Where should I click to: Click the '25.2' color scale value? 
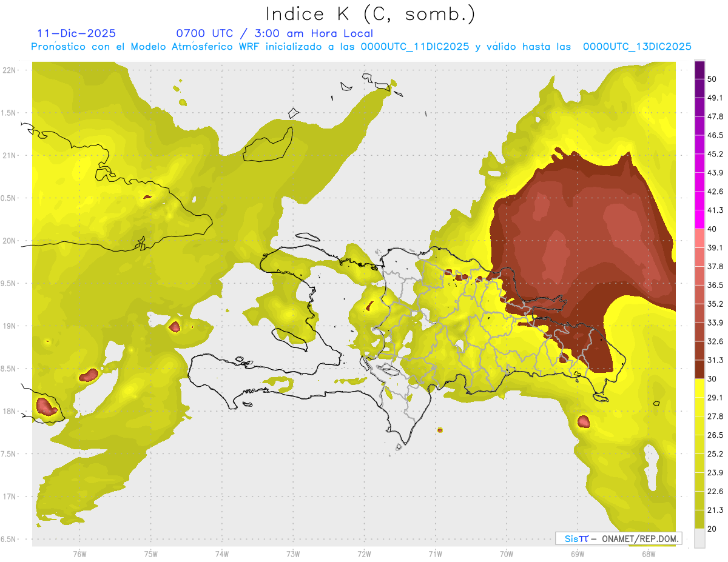coord(716,454)
